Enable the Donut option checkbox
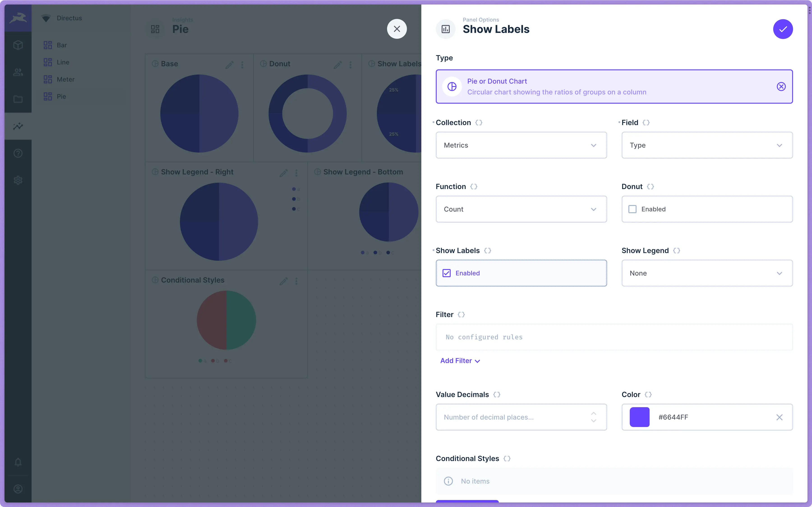This screenshot has width=812, height=507. point(632,209)
